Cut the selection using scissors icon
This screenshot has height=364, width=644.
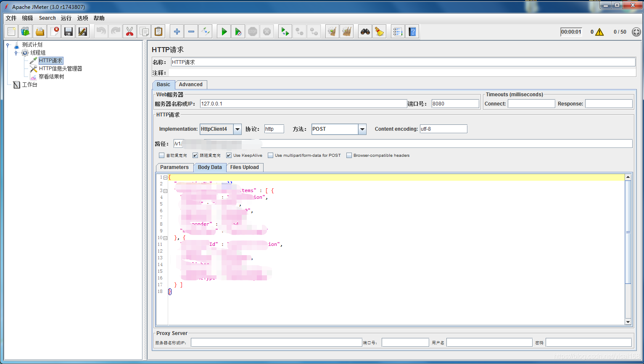coord(130,32)
